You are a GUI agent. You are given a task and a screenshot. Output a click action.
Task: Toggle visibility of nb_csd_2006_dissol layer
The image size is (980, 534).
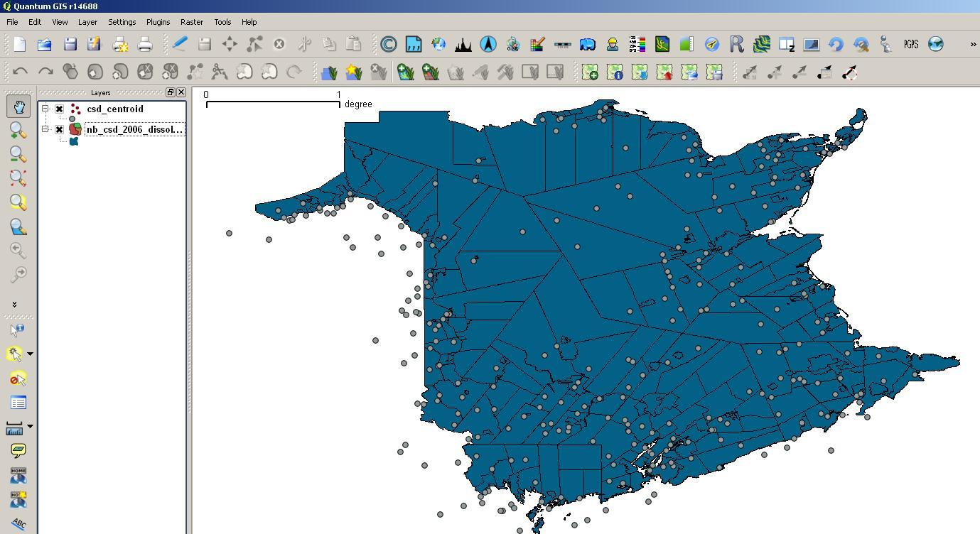point(60,129)
